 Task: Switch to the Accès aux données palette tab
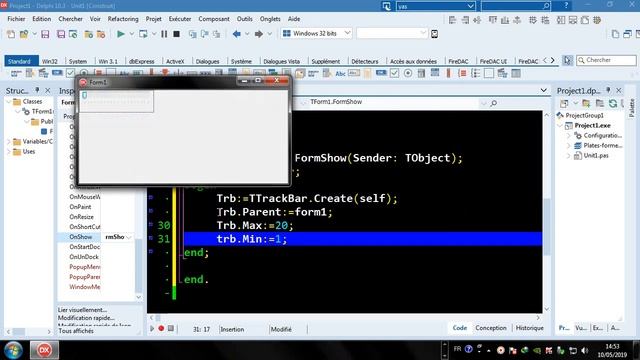pyautogui.click(x=413, y=61)
